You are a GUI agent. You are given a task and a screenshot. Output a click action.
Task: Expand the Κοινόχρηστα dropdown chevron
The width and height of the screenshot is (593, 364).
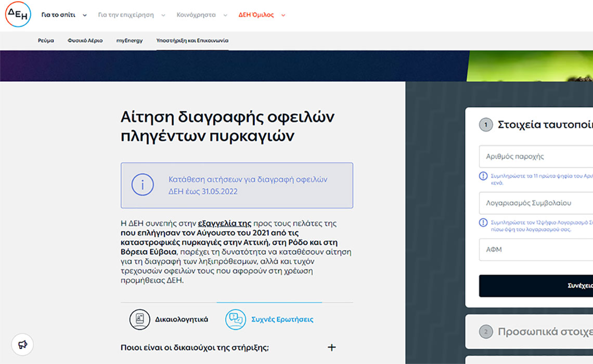pyautogui.click(x=225, y=15)
